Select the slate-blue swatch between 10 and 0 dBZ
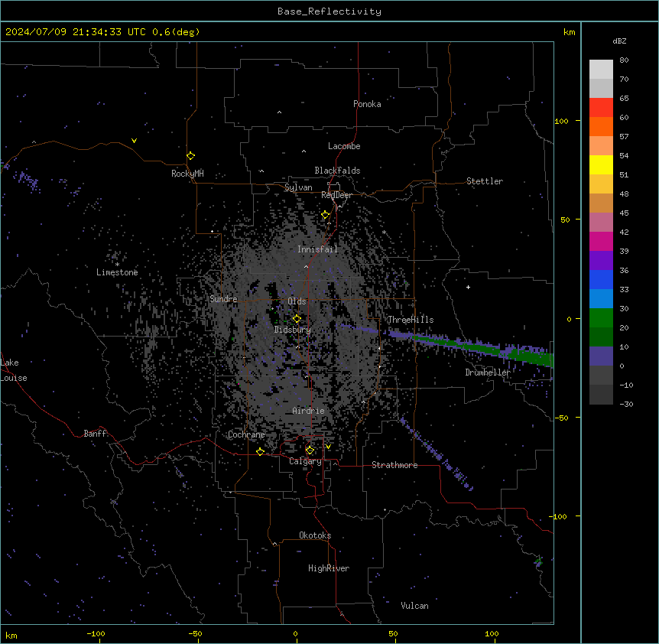 [x=601, y=356]
